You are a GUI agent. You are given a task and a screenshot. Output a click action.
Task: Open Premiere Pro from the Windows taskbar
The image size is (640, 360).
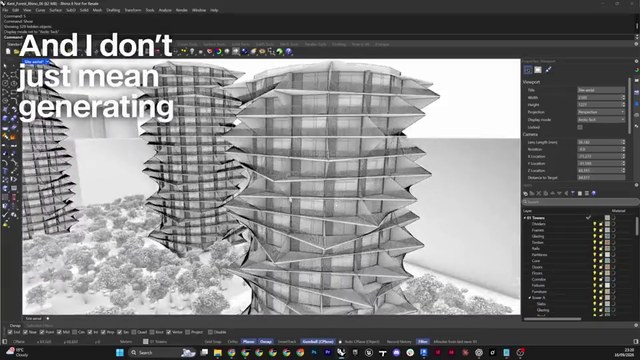pyautogui.click(x=328, y=352)
